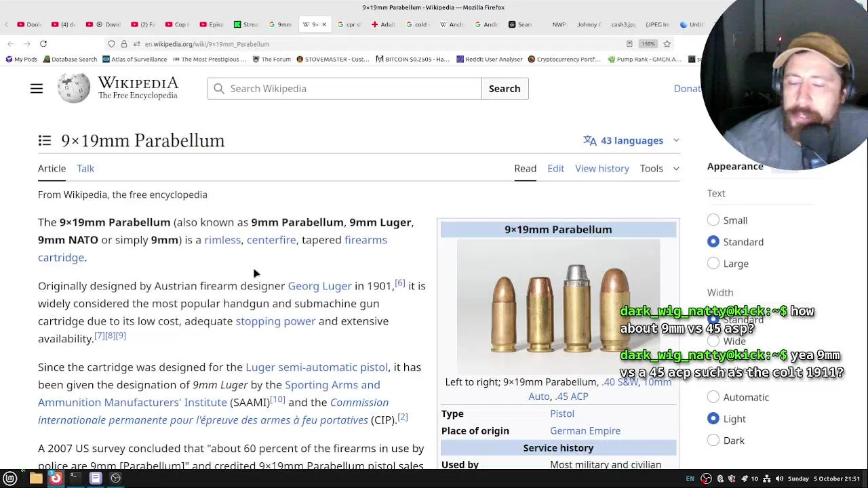This screenshot has height=488, width=868.
Task: Select the Standard text size radio
Action: point(713,241)
